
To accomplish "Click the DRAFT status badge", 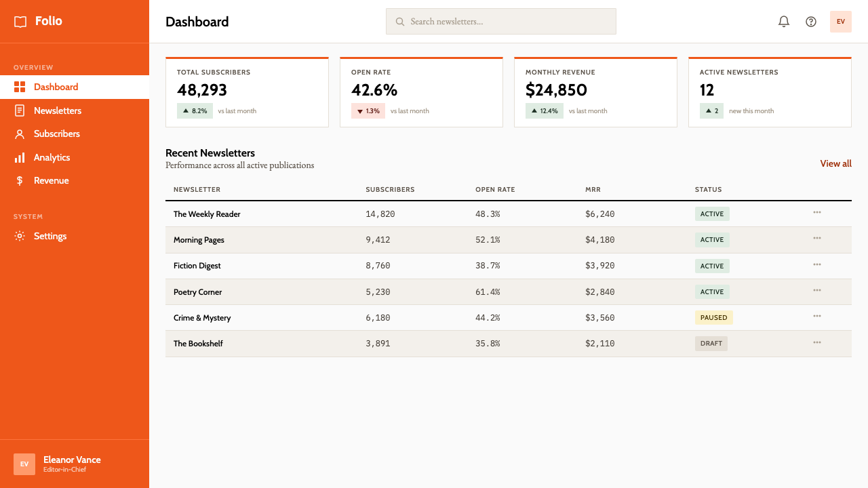I will [711, 344].
